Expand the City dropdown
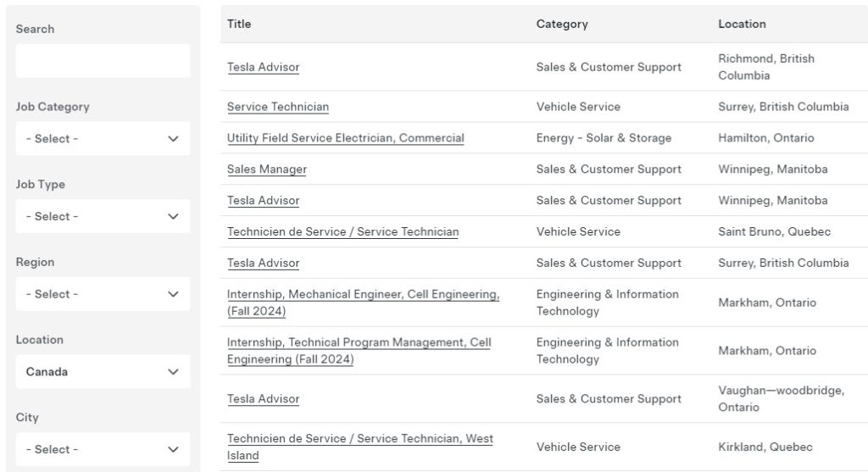Viewport: 868px width, 472px height. 103,449
